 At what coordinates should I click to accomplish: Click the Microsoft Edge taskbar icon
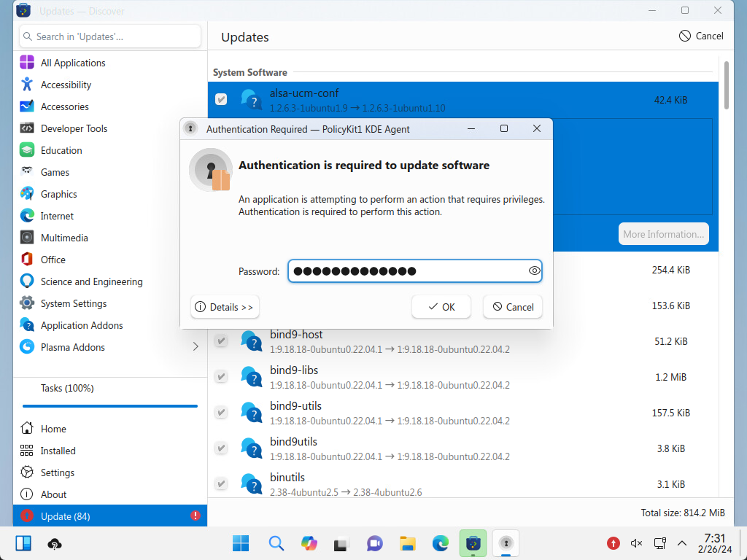coord(440,543)
